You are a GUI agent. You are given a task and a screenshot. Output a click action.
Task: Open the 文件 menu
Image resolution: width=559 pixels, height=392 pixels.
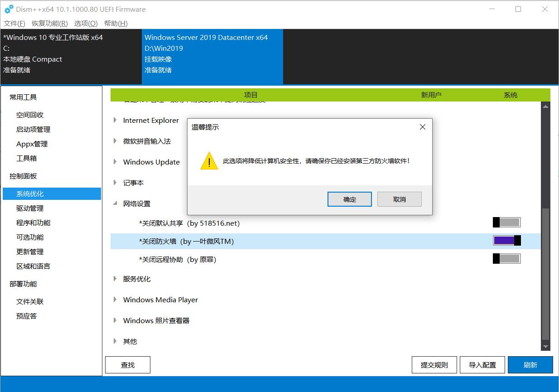tap(14, 23)
